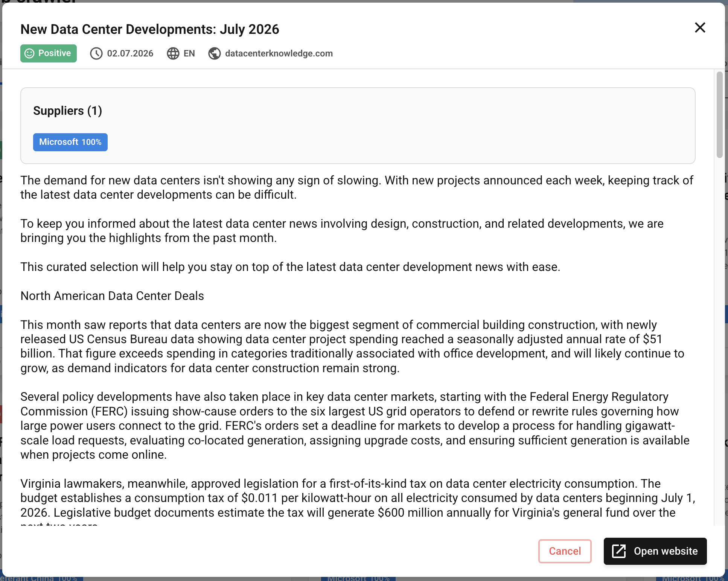Click the earth icon beside datacenterknowledge.com
The height and width of the screenshot is (581, 728).
(215, 53)
